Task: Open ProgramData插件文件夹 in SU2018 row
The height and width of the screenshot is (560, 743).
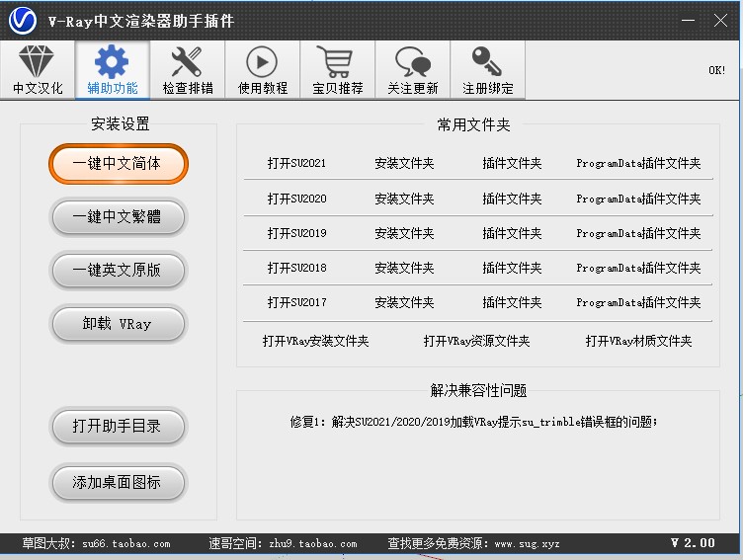Action: coord(638,268)
